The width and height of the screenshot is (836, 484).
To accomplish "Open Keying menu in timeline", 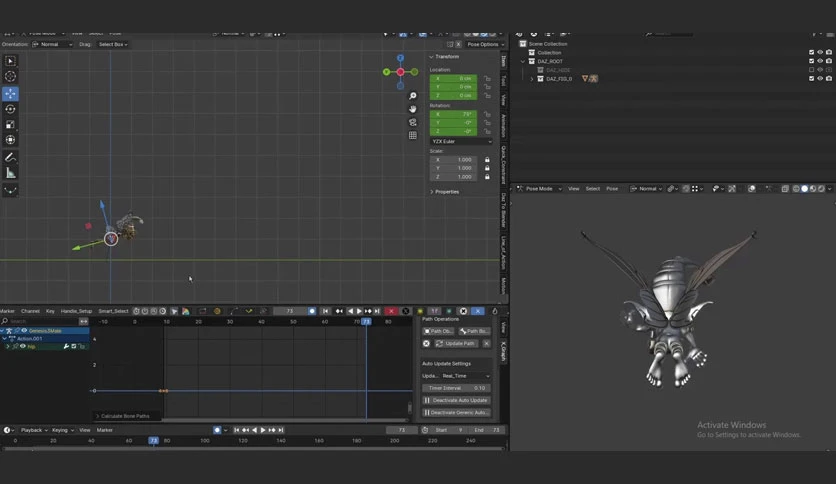I will point(62,430).
